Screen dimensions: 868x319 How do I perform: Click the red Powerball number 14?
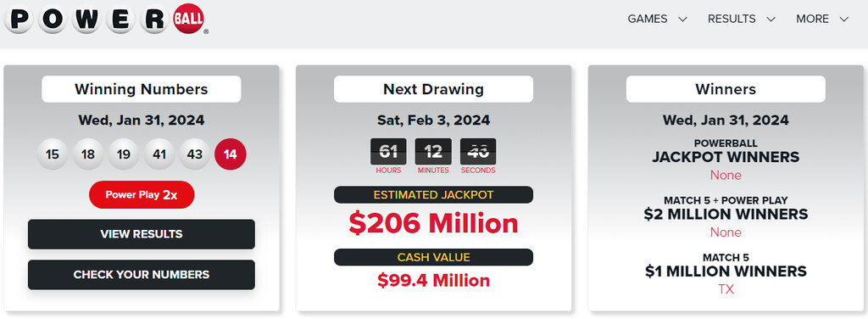click(231, 154)
